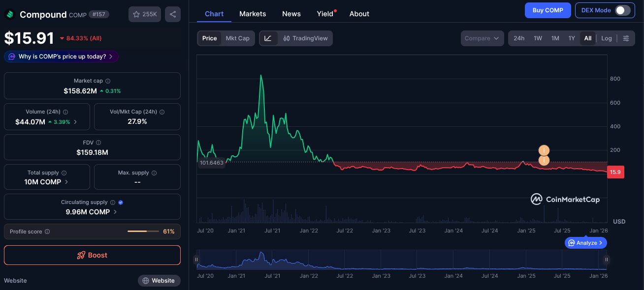Switch chart to Mkt Cap view
The height and width of the screenshot is (290, 644).
pos(237,38)
